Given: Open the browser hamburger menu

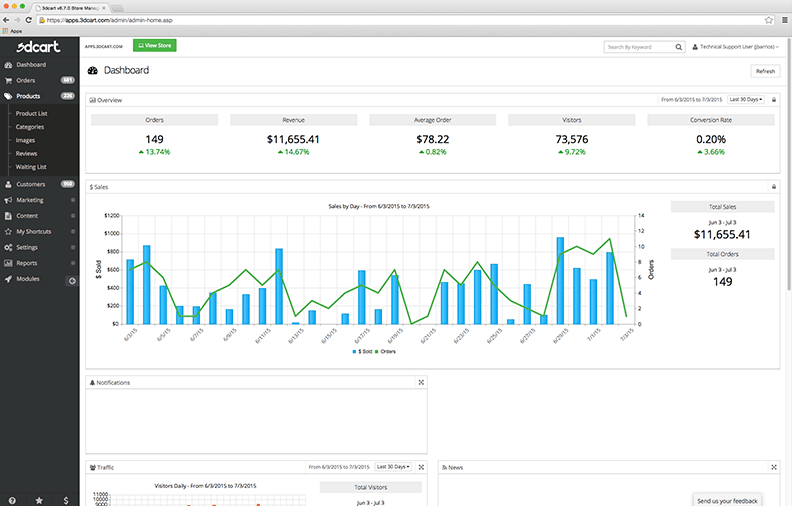Looking at the screenshot, I should click(x=784, y=20).
